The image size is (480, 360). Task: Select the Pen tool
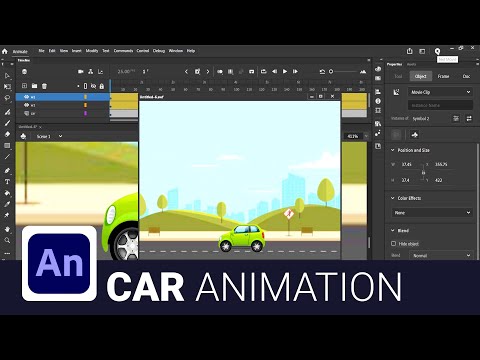(x=7, y=170)
